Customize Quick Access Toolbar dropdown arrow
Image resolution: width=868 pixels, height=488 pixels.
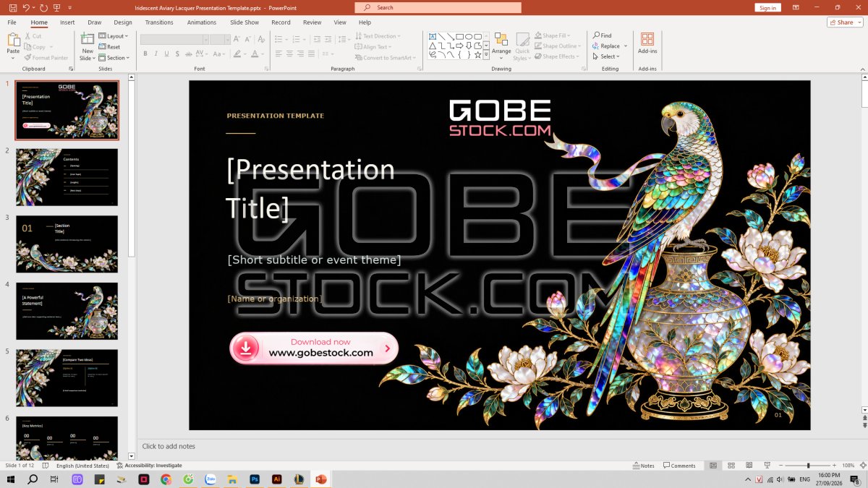point(69,7)
